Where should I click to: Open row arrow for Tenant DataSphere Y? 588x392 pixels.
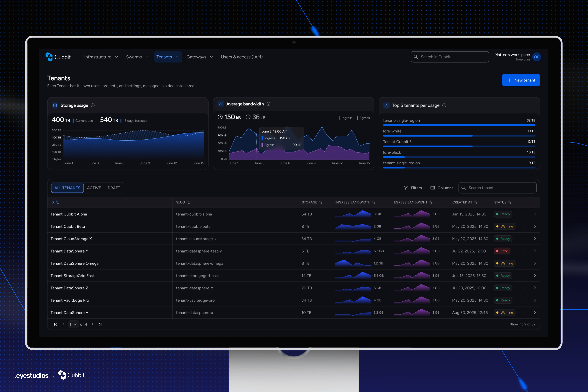point(535,251)
